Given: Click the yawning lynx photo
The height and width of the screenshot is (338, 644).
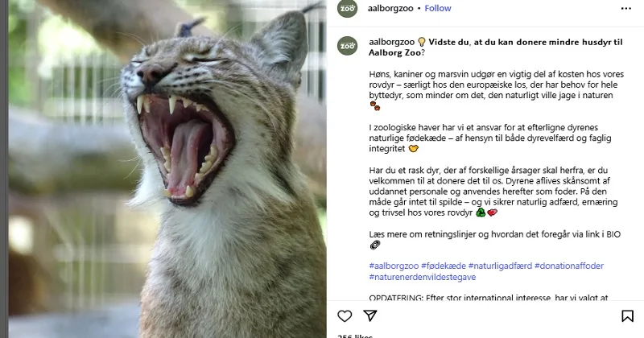Looking at the screenshot, I should 167,169.
